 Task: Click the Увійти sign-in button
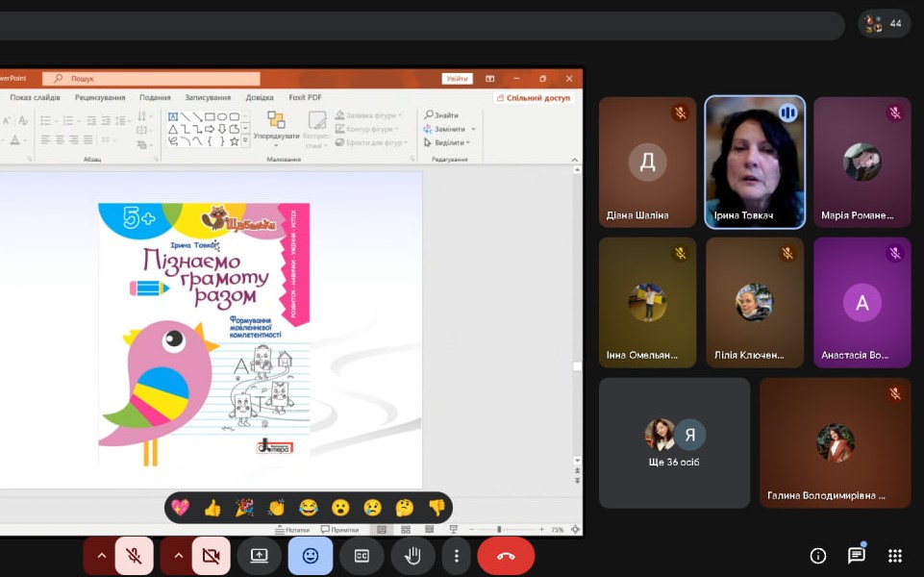pyautogui.click(x=458, y=79)
